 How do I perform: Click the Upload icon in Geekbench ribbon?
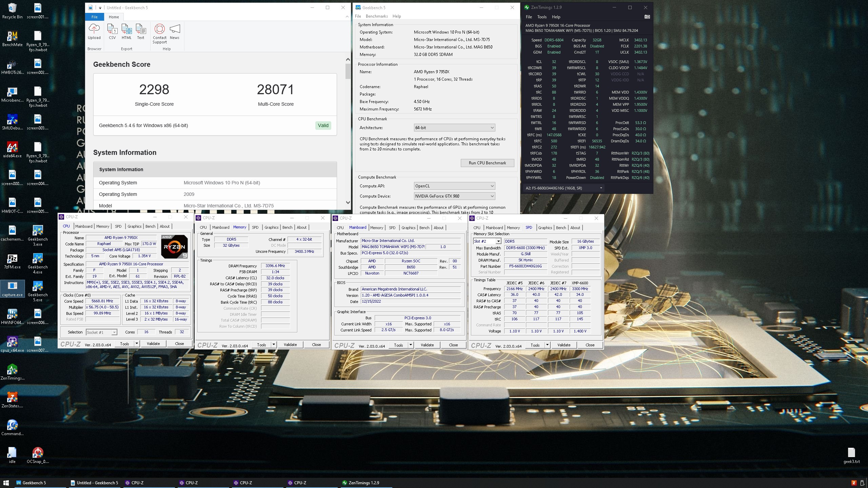(94, 32)
